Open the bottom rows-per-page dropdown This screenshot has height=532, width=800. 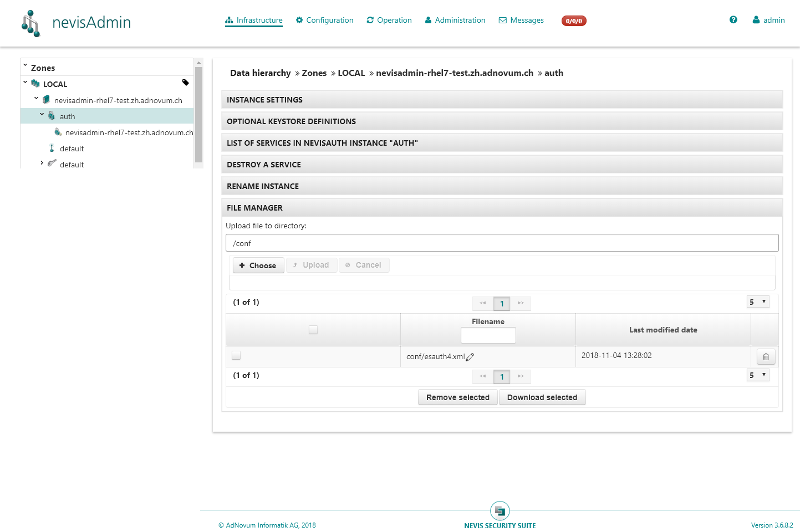[758, 375]
